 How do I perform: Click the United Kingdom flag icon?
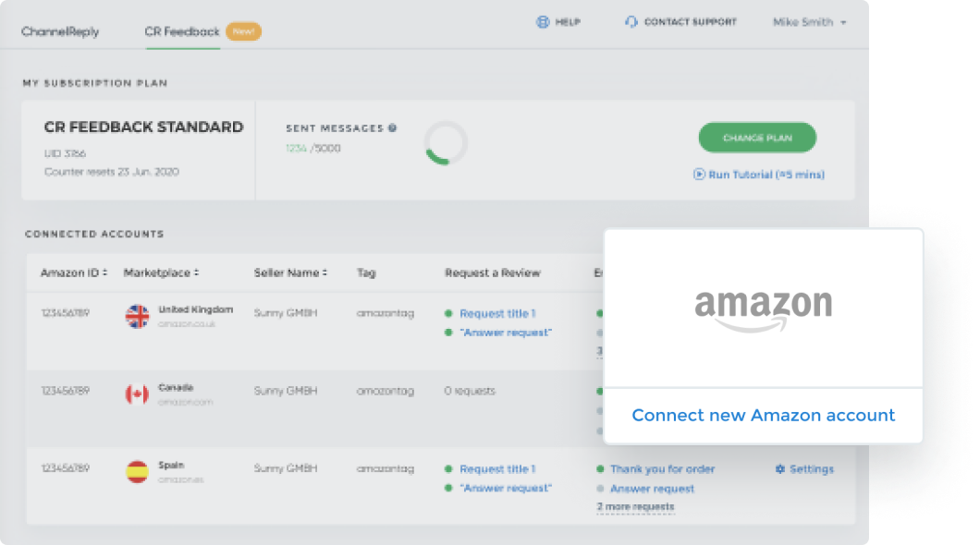point(138,317)
